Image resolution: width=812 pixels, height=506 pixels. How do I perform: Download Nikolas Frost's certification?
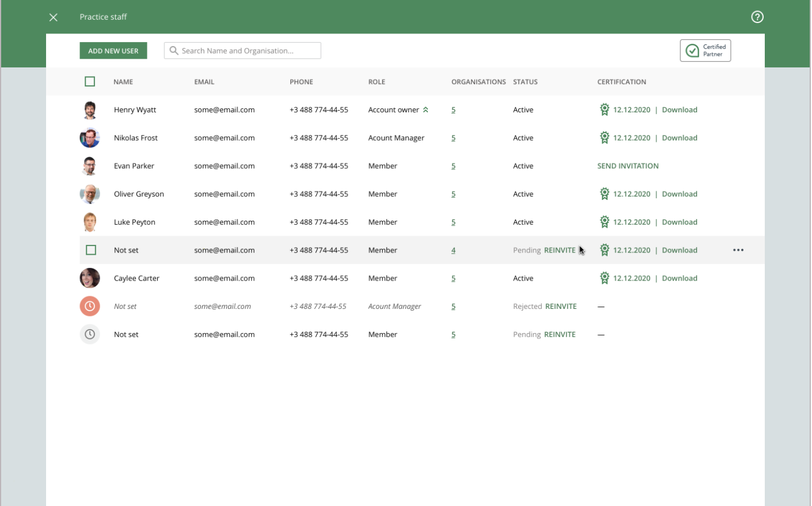680,138
